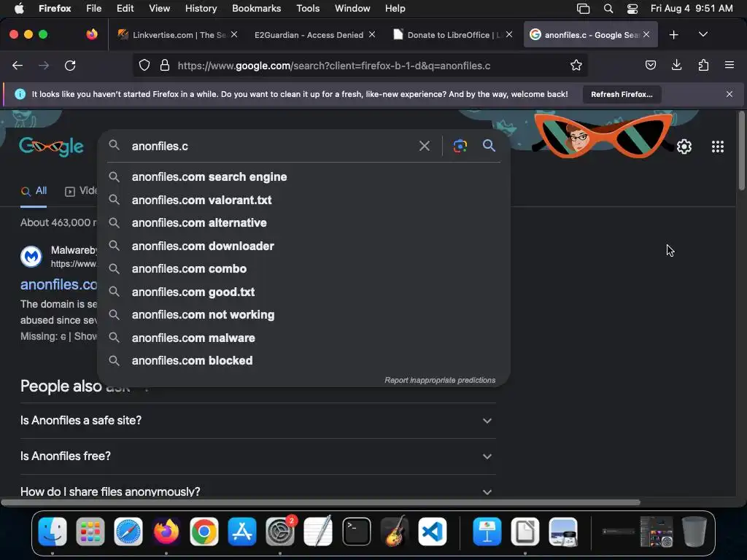Open the Google apps grid
This screenshot has width=747, height=560.
(718, 147)
